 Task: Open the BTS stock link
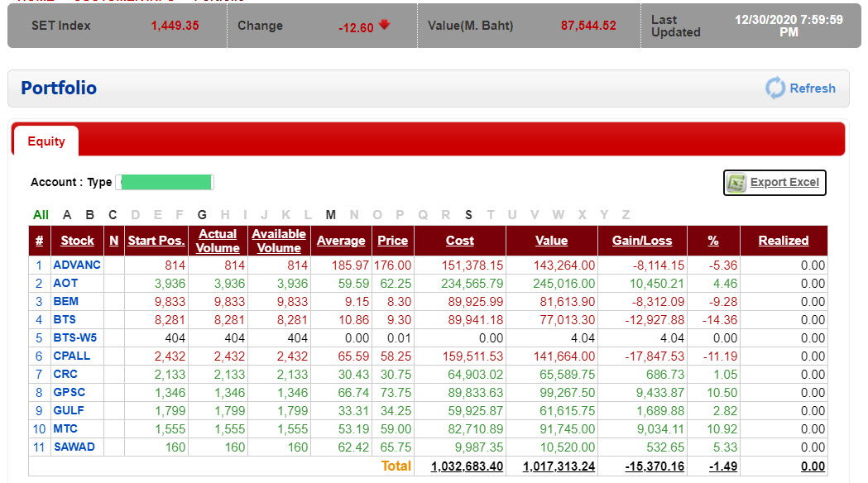tap(65, 320)
